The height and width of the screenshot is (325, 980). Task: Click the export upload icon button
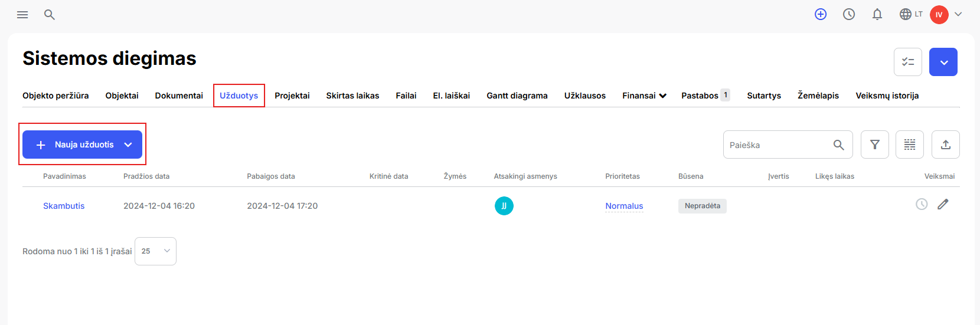946,145
